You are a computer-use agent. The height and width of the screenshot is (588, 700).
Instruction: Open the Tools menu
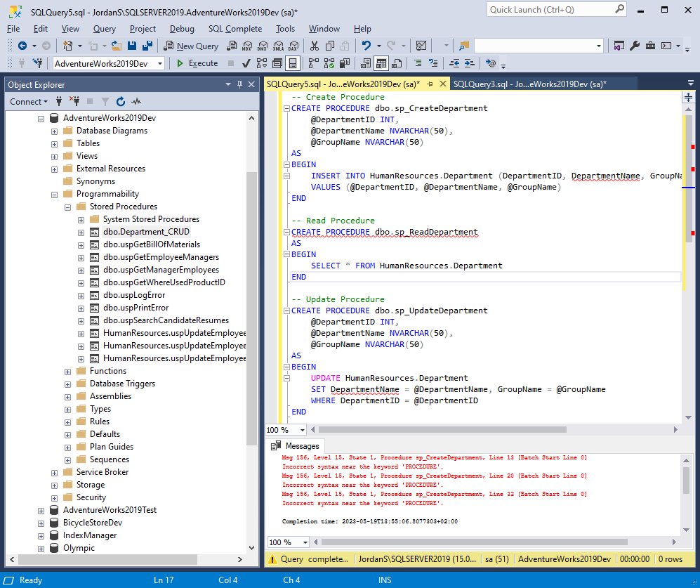coord(285,29)
